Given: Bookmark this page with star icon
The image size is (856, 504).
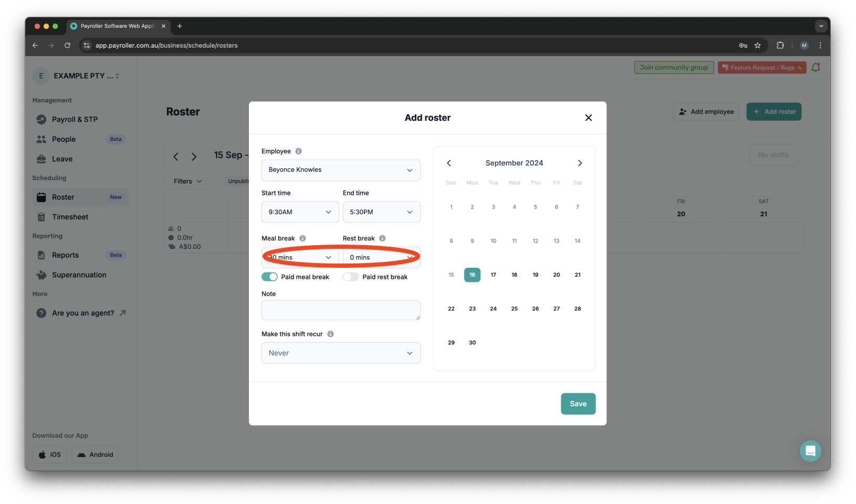Looking at the screenshot, I should coord(757,46).
